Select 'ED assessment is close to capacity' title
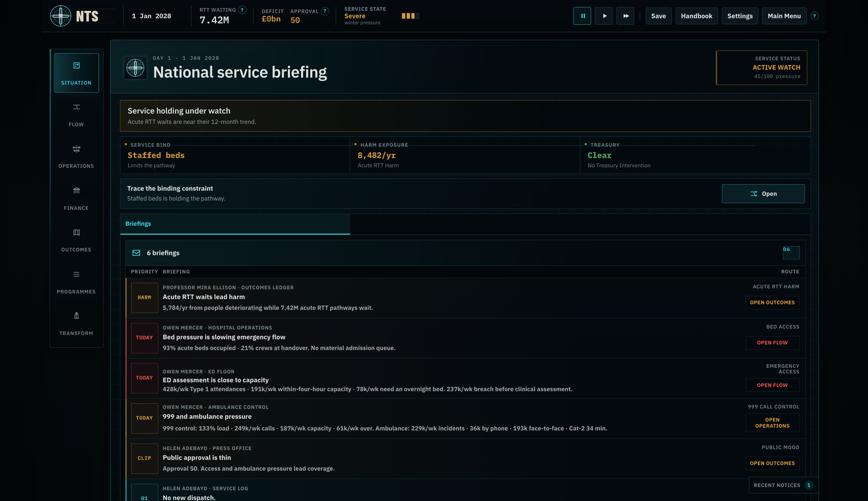 [216, 380]
